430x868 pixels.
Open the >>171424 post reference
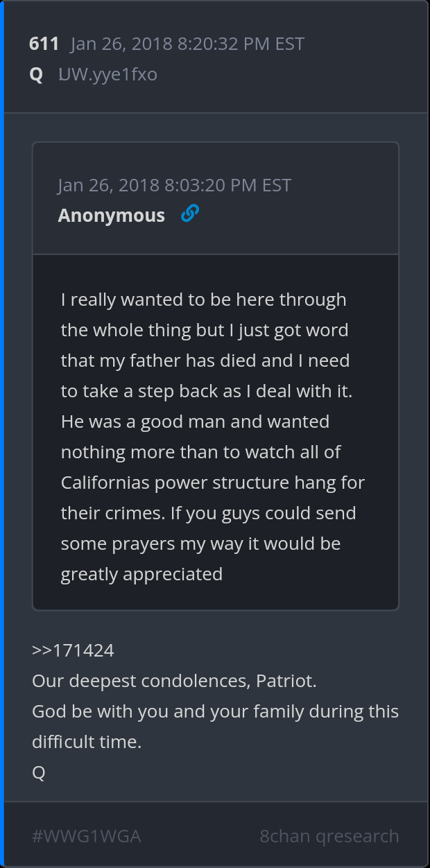(x=73, y=650)
